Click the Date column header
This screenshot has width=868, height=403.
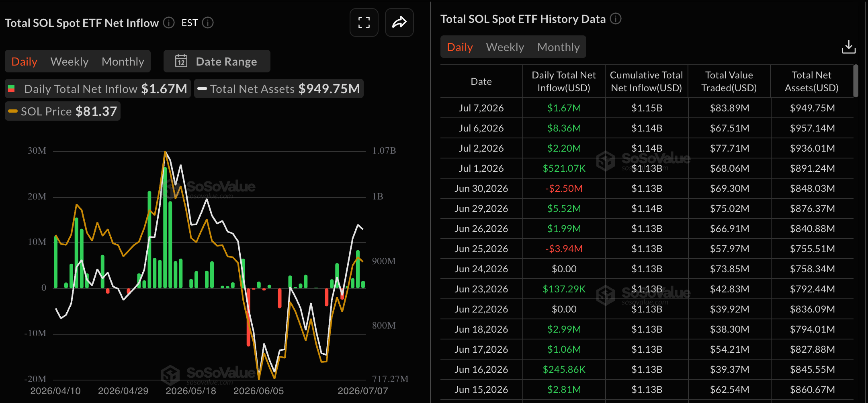click(481, 81)
